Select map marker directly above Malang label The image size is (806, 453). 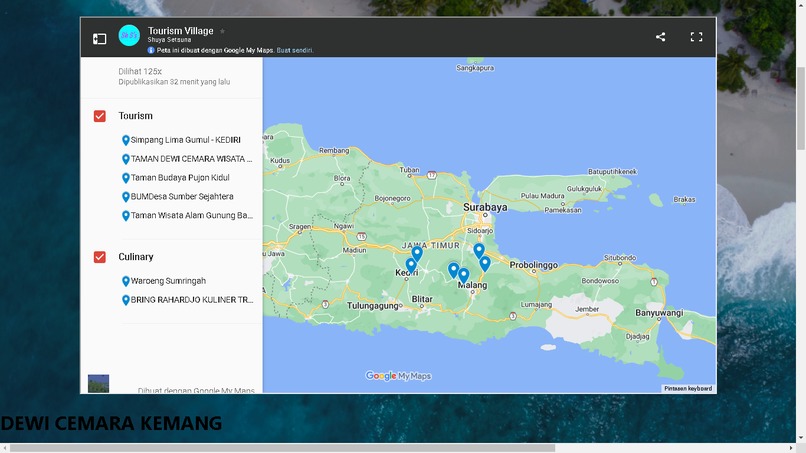[464, 275]
